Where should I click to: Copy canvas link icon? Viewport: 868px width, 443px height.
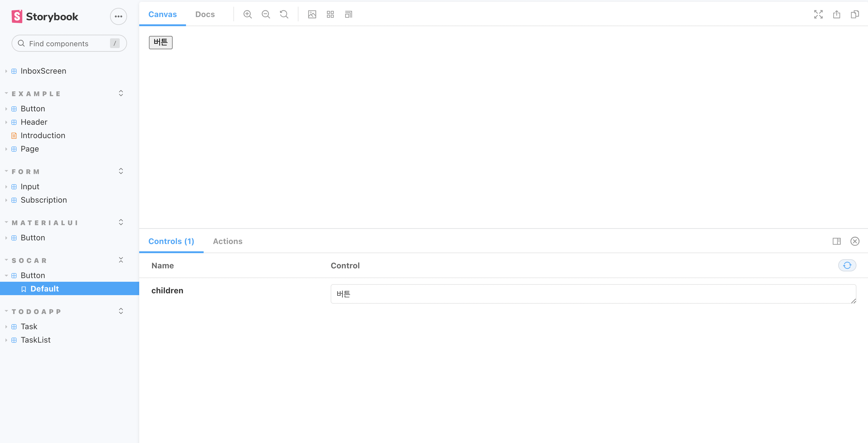pyautogui.click(x=855, y=14)
